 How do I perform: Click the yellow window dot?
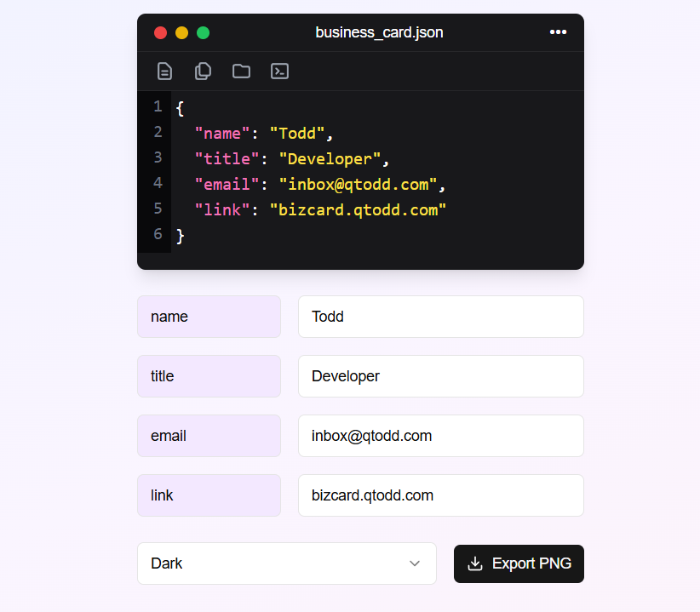[181, 33]
